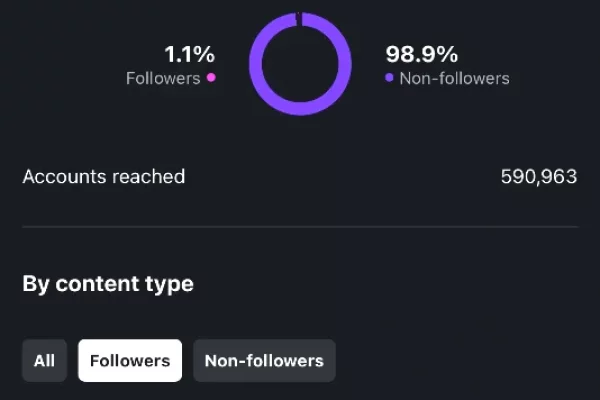This screenshot has height=400, width=600.
Task: Click the bottom arc of the purple ring
Action: point(300,109)
